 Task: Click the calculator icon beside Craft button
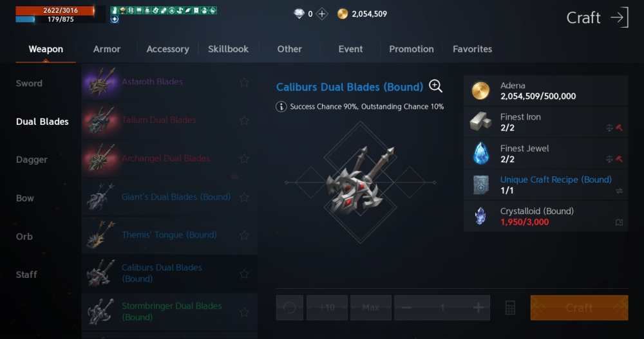510,308
